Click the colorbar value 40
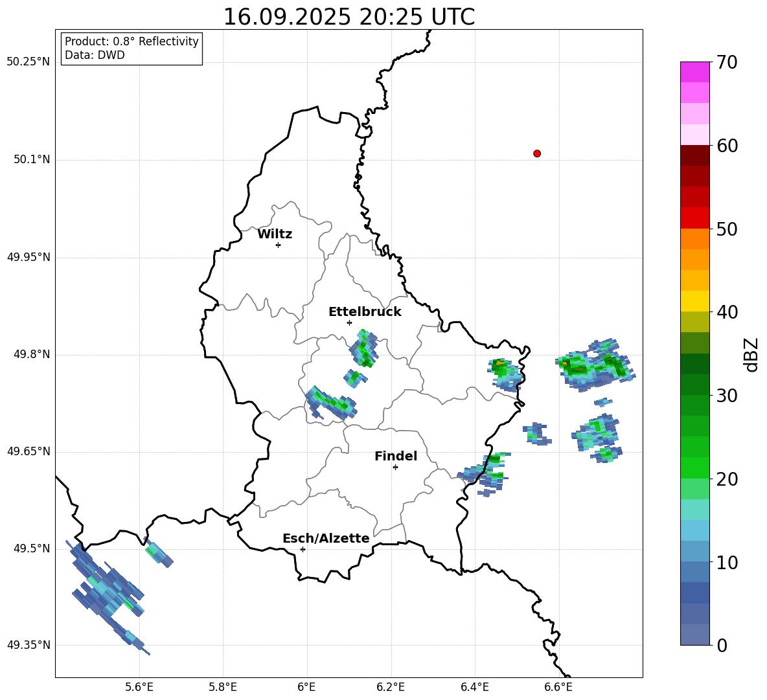Image resolution: width=767 pixels, height=700 pixels. 727,312
